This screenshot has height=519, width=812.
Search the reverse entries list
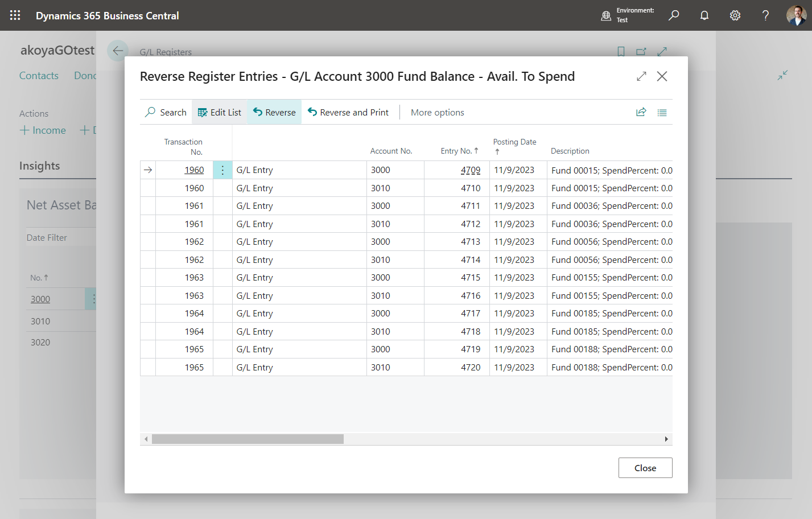[166, 112]
